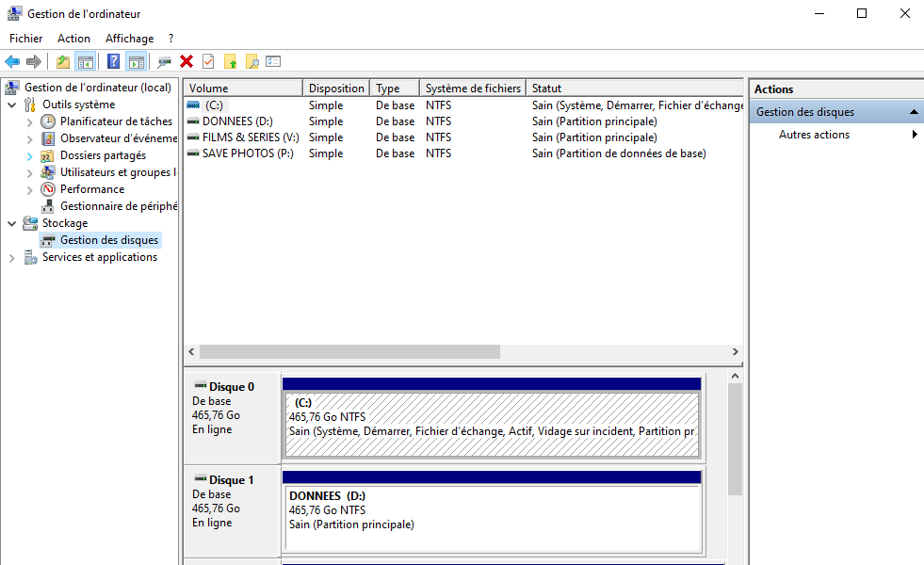Expand Planificateur de tâches node
Image resolution: width=924 pixels, height=565 pixels.
point(29,122)
